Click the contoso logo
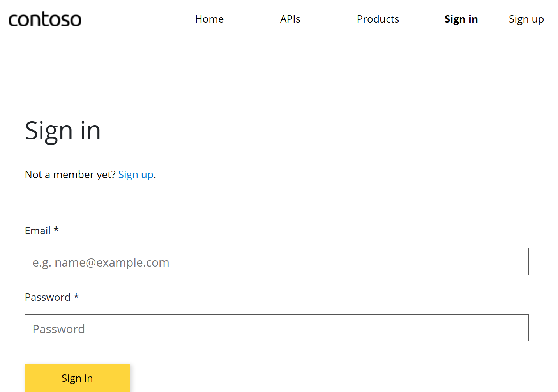The width and height of the screenshot is (558, 392). coord(45,19)
